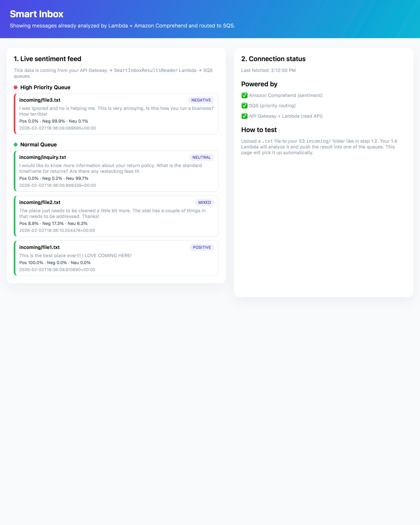
Task: Click the Last fetched timestamp to refresh
Action: [268, 70]
